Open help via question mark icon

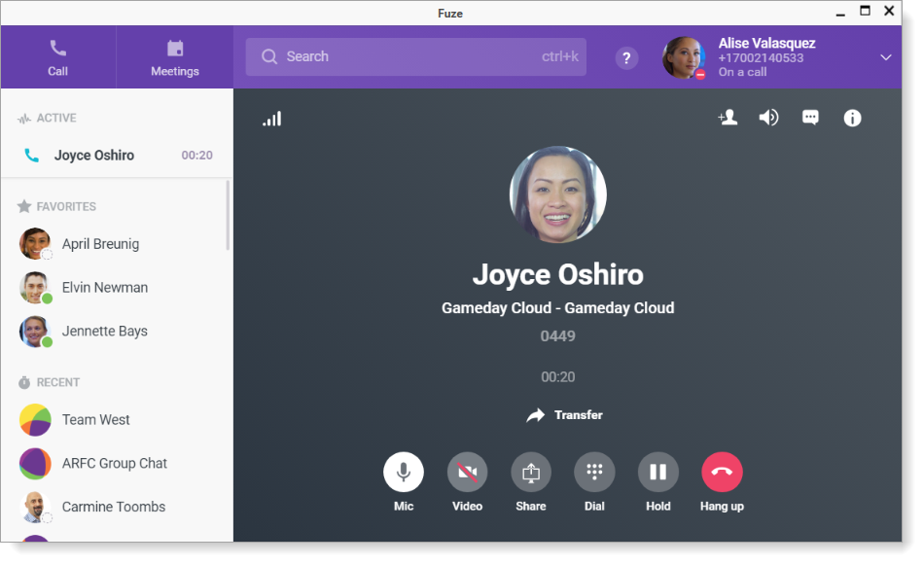coord(626,57)
